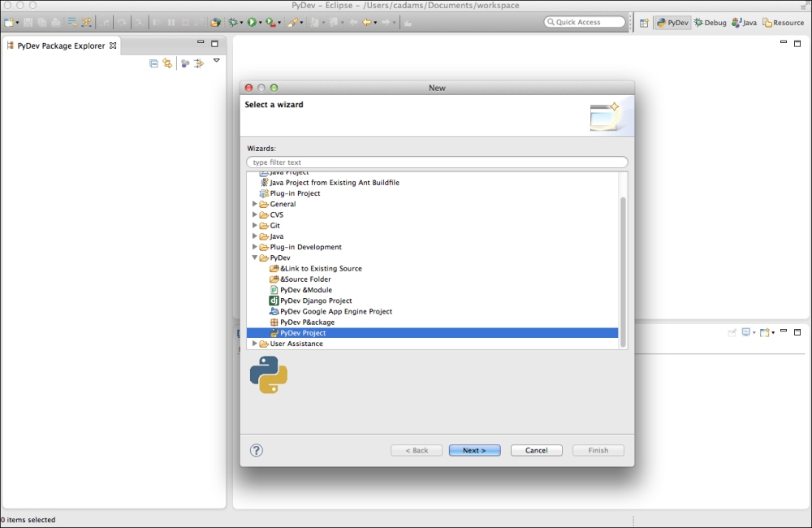Click Collapse All in Package Explorer
Image resolution: width=812 pixels, height=528 pixels.
pyautogui.click(x=153, y=63)
